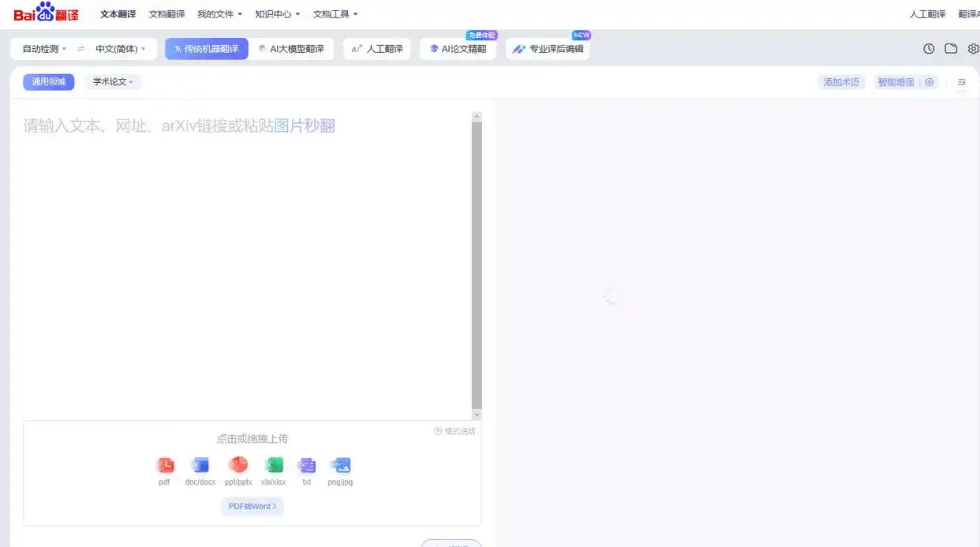
Task: Switch to the AI大模型翻译 tab
Action: tap(294, 48)
